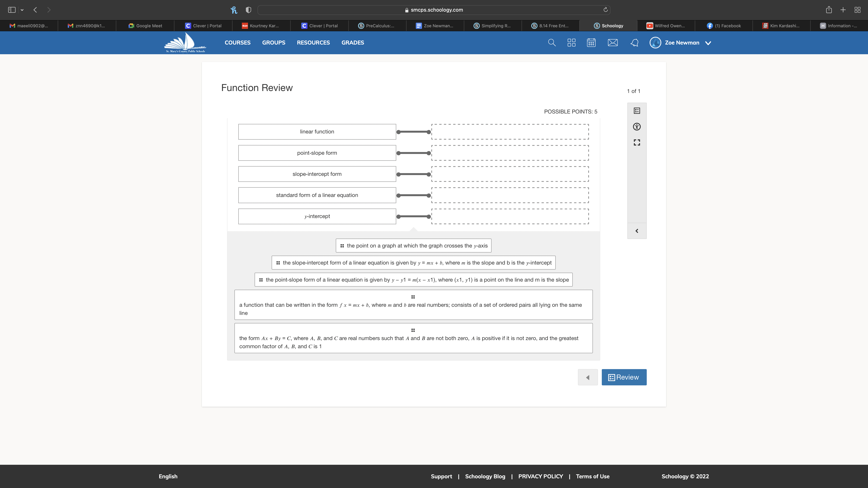This screenshot has height=488, width=868.
Task: Open the Schoology search icon
Action: [552, 43]
